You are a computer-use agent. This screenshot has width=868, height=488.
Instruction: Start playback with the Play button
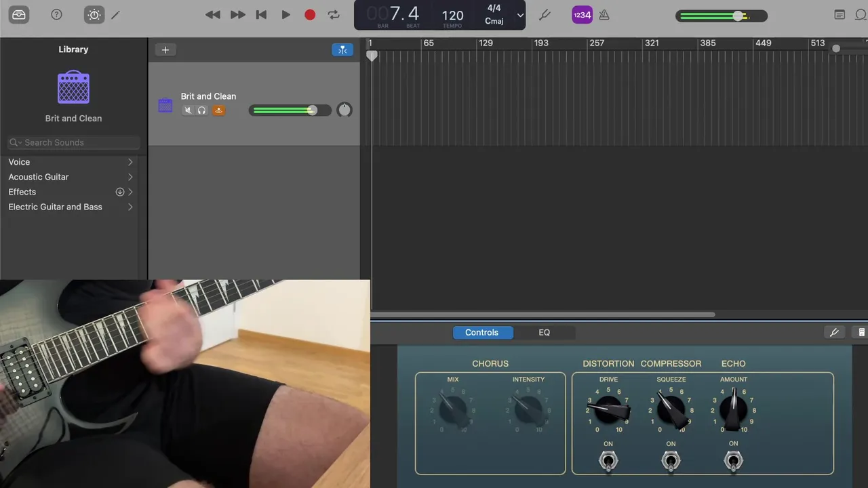pos(285,15)
